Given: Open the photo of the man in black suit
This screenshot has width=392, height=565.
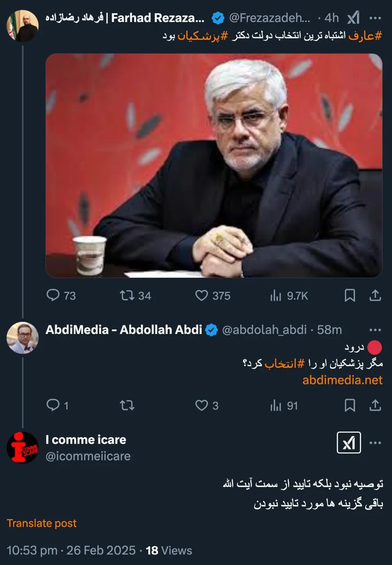Looking at the screenshot, I should [214, 166].
